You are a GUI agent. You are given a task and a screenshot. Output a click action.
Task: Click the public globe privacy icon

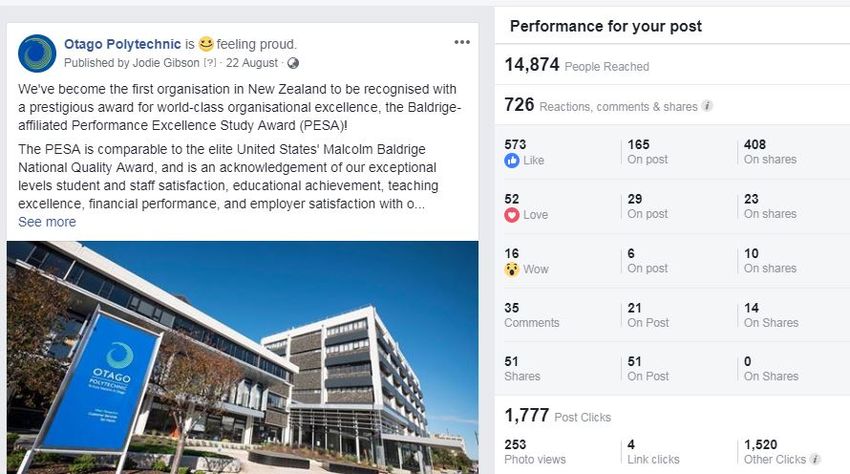293,63
